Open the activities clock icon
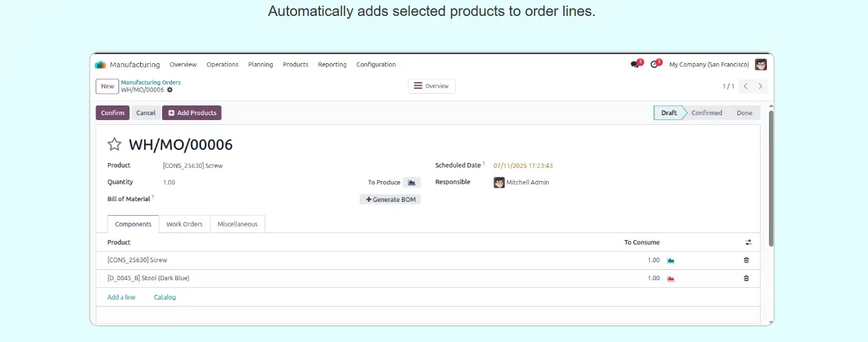This screenshot has height=342, width=868. point(655,65)
